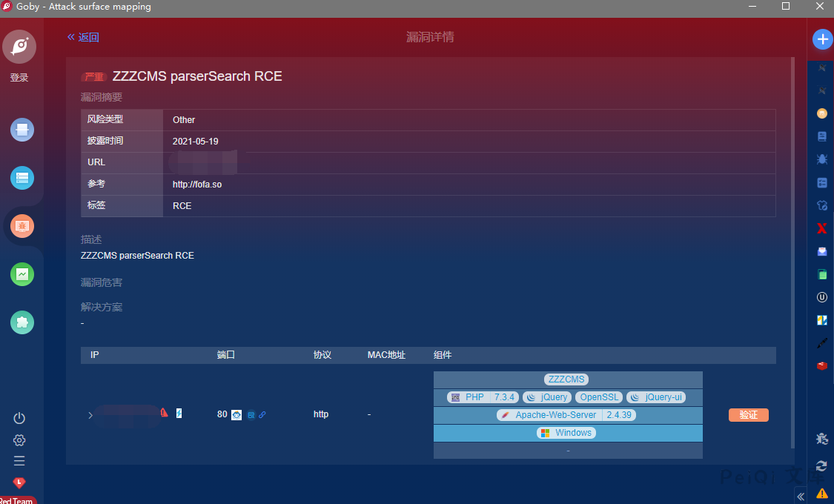Click the power icon in left sidebar
The height and width of the screenshot is (504, 834).
click(x=19, y=418)
